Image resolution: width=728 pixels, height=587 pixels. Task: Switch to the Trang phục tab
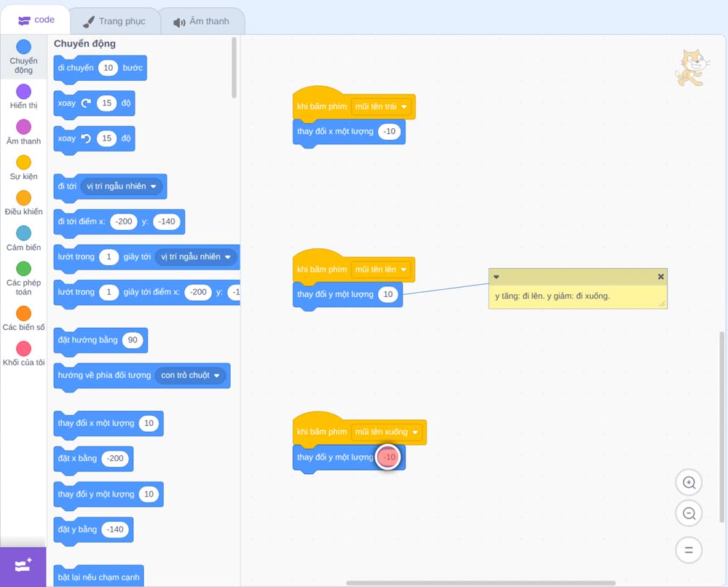(x=114, y=21)
